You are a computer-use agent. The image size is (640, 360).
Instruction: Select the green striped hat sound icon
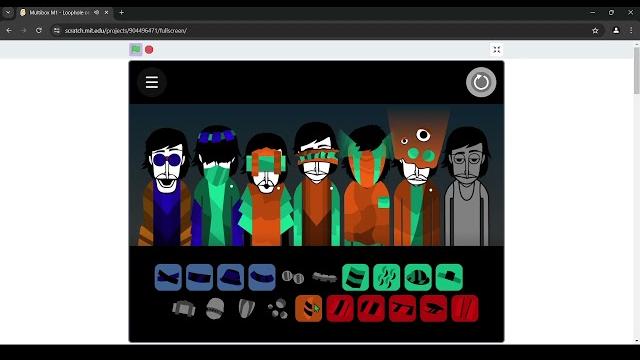point(356,278)
